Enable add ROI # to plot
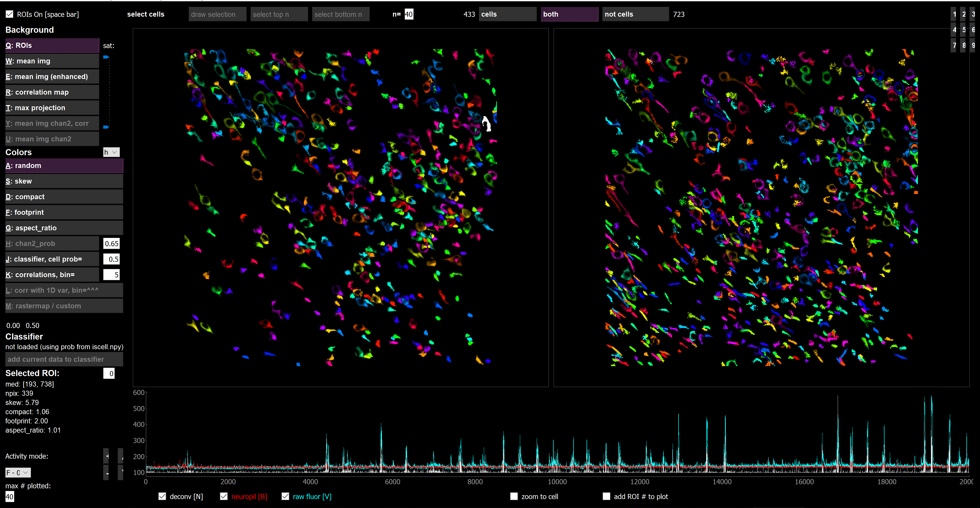The width and height of the screenshot is (980, 508). tap(606, 496)
